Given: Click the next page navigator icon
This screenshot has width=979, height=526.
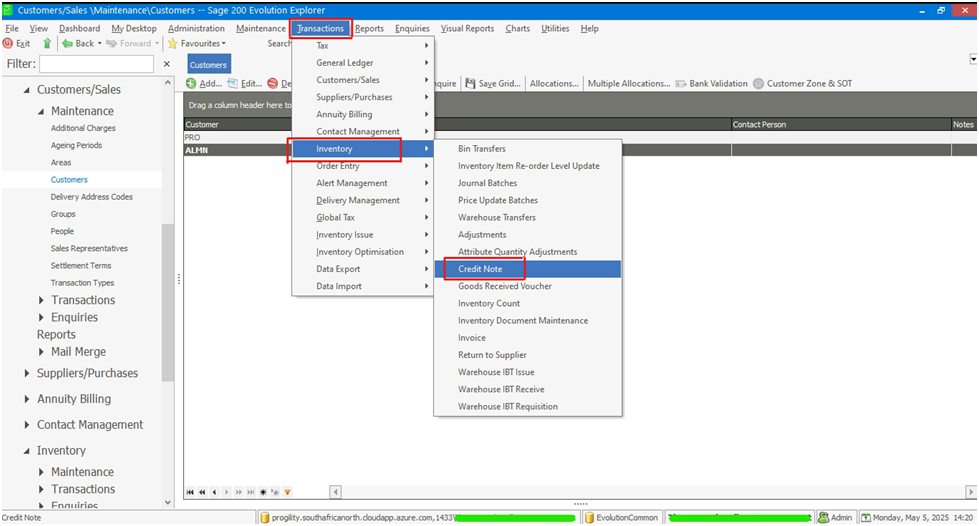Looking at the screenshot, I should tap(239, 492).
